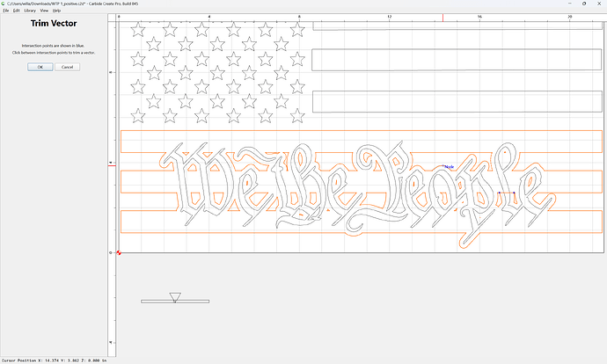The height and width of the screenshot is (364, 607).
Task: Click the window title bar file path text
Action: pyautogui.click(x=72, y=4)
